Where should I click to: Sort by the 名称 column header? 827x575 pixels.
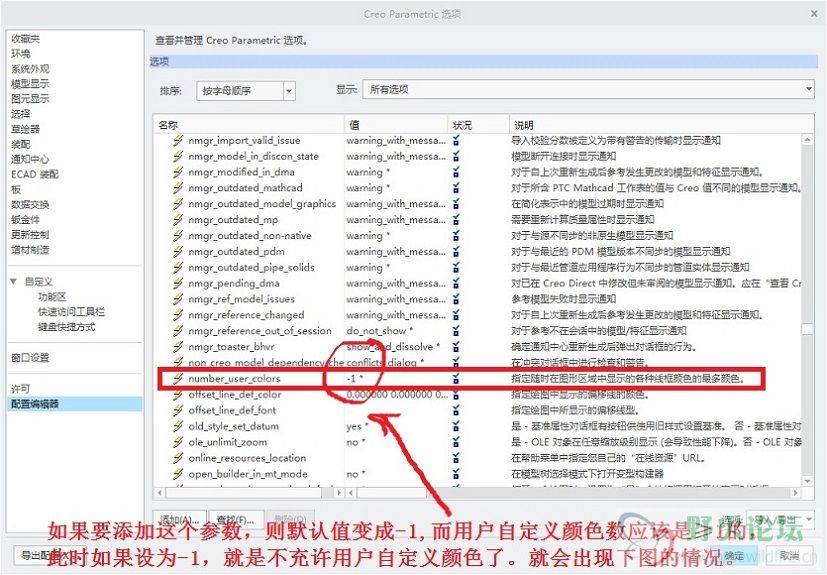(x=249, y=125)
